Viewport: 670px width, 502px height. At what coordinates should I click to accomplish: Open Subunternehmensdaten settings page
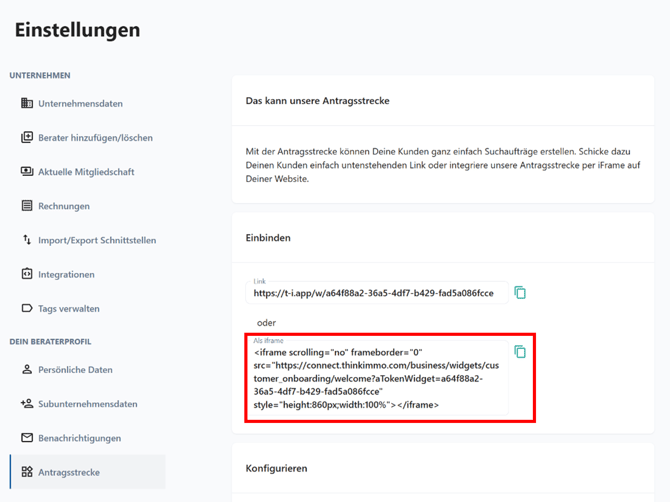point(87,404)
